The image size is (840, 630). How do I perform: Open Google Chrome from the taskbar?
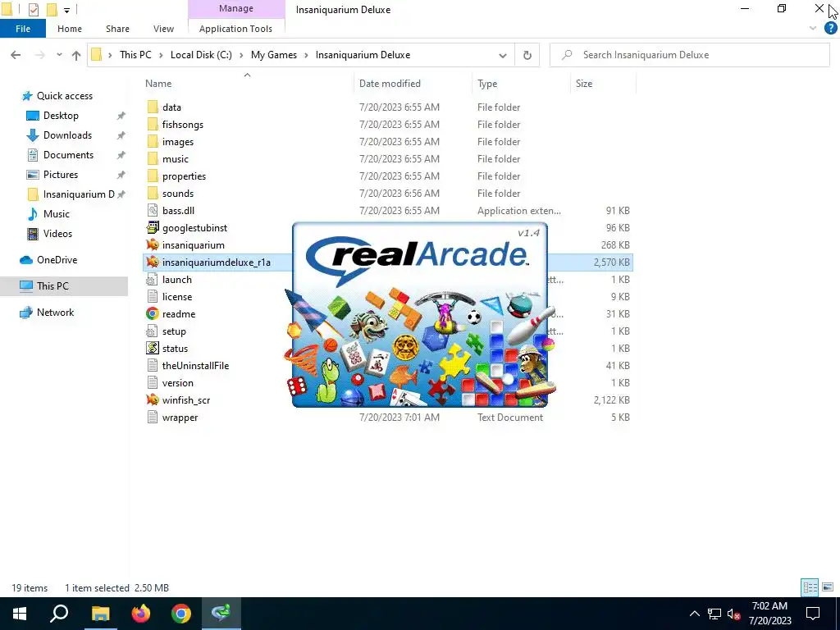[181, 614]
